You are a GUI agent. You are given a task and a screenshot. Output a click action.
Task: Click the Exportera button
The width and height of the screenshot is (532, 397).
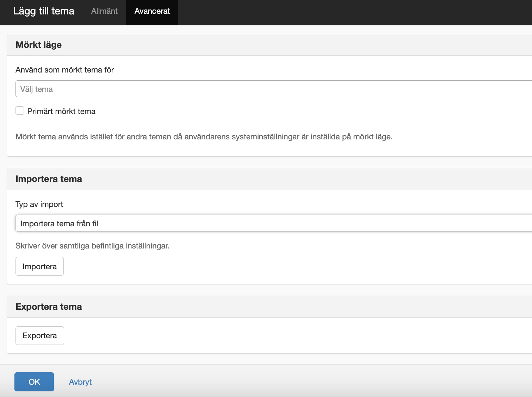coord(40,336)
